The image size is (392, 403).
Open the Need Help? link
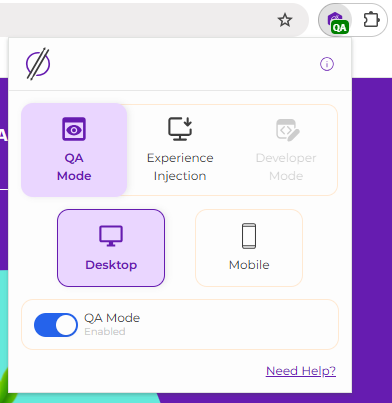coord(301,371)
